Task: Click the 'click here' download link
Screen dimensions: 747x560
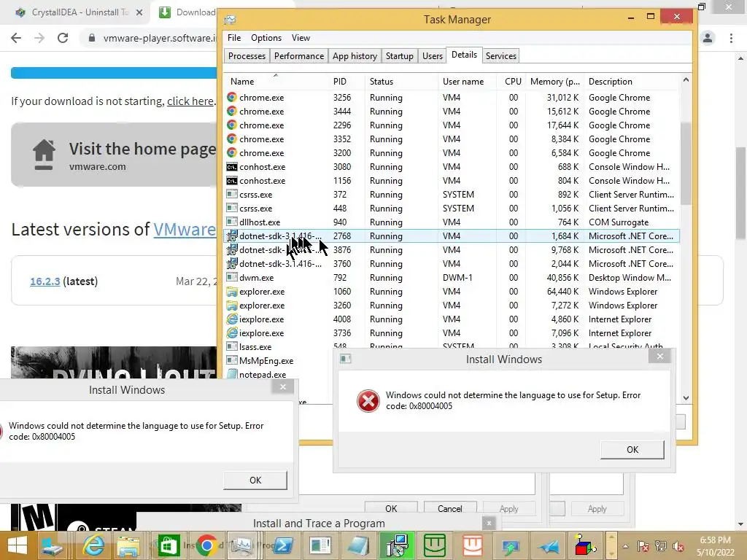Action: coord(190,101)
